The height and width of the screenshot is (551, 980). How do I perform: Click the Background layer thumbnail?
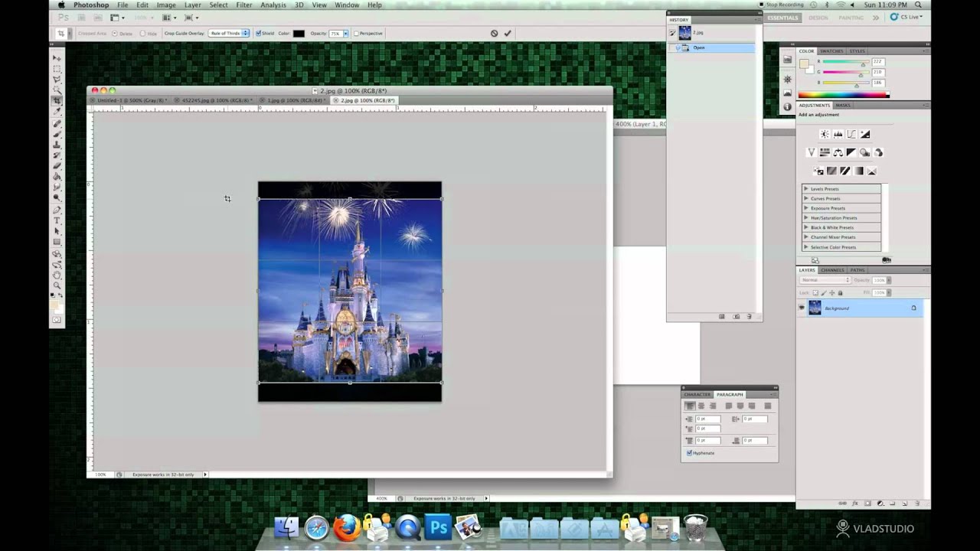click(815, 308)
